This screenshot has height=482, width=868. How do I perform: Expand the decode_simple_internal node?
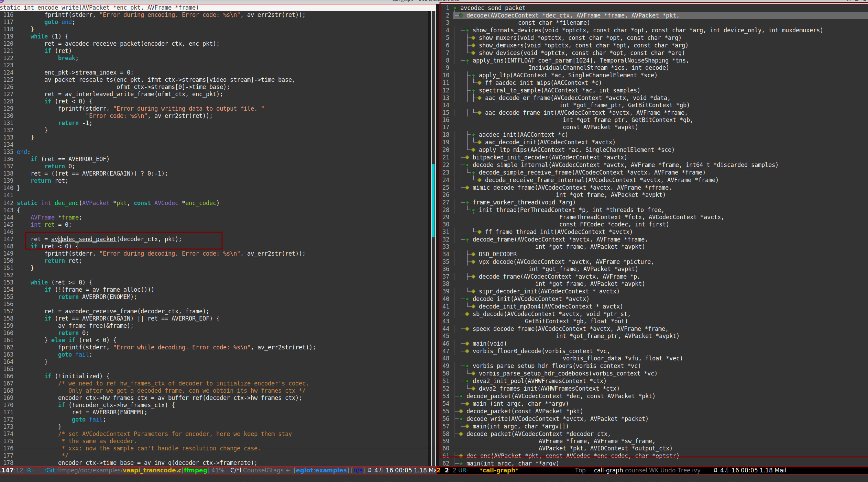[466, 165]
